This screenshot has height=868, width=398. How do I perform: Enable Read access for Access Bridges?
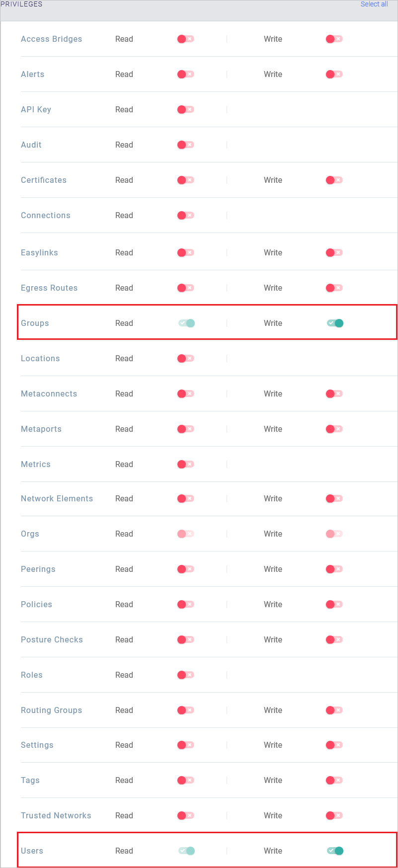(x=185, y=39)
